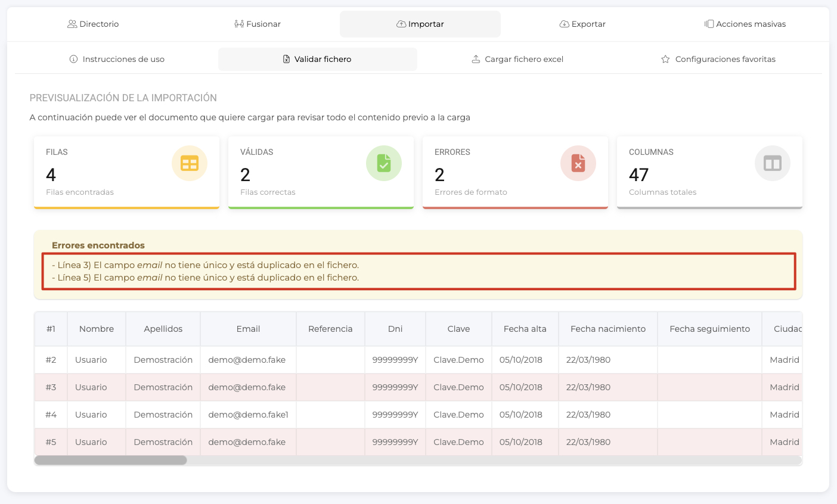Click the Filas encontradas count 4

coord(51,175)
